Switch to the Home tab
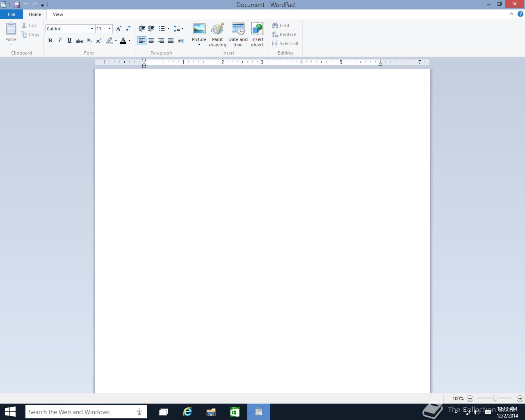The width and height of the screenshot is (525, 420). pyautogui.click(x=35, y=14)
